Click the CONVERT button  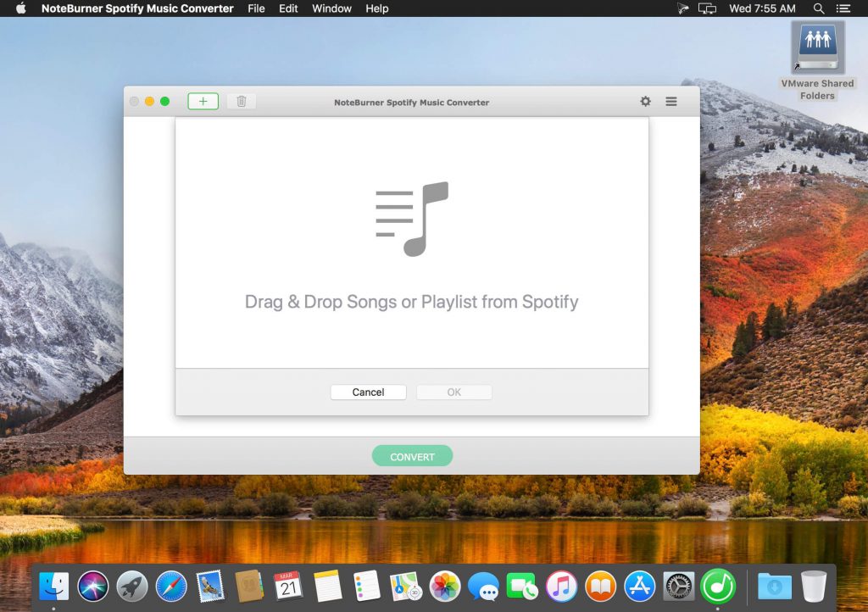pyautogui.click(x=412, y=455)
